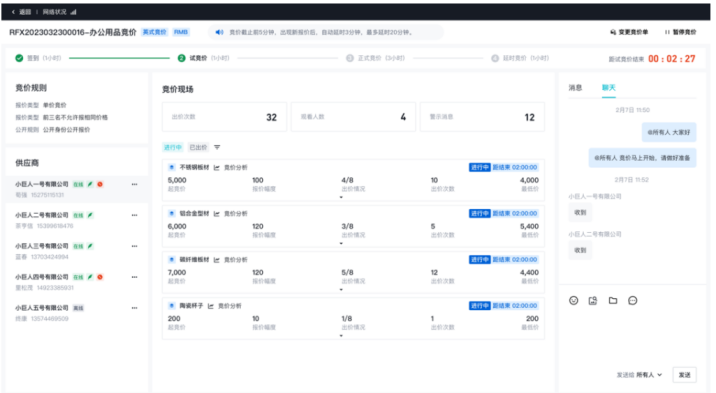Screen dimensions: 716x393
Task: Click the 发送 send button
Action: click(x=684, y=375)
